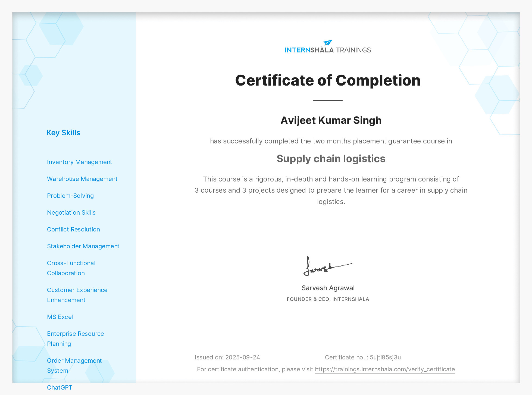Click the course name 'Supply chain logistics'
This screenshot has height=395, width=532.
click(331, 159)
